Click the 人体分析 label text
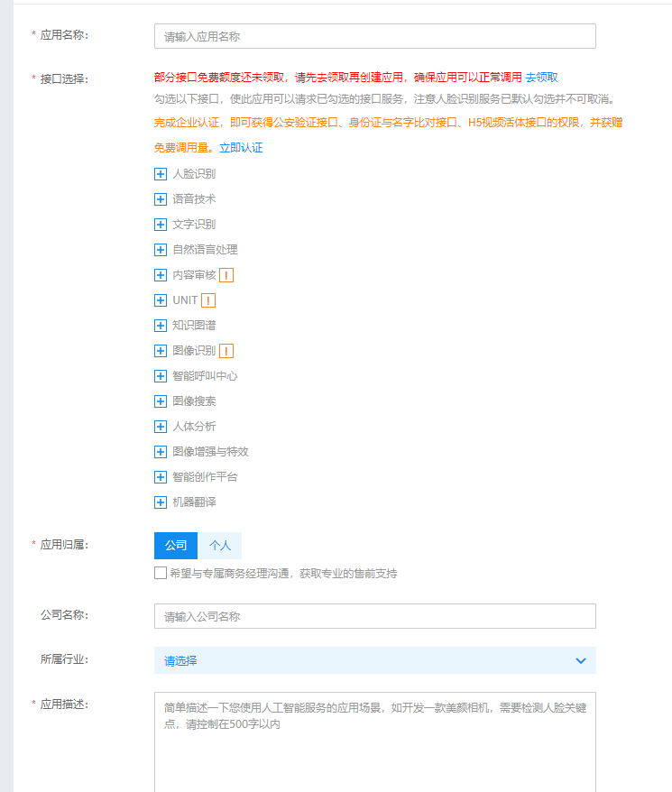This screenshot has width=672, height=792. pos(194,427)
